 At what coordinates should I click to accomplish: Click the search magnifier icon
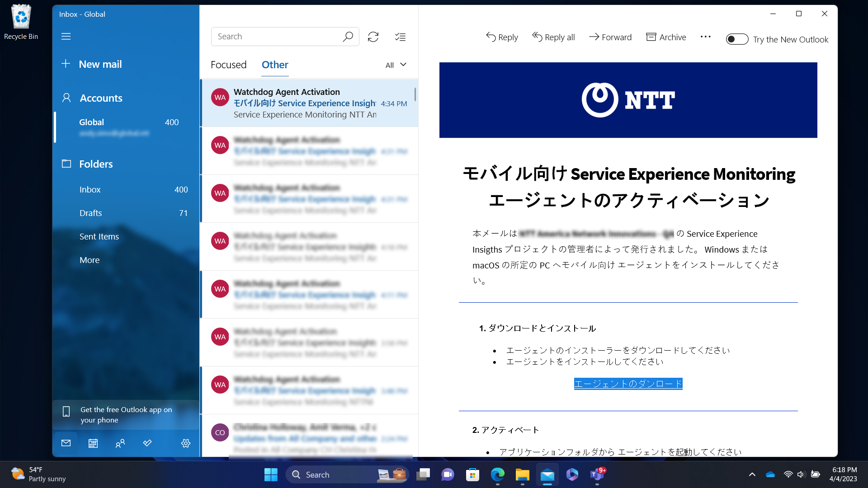[348, 37]
